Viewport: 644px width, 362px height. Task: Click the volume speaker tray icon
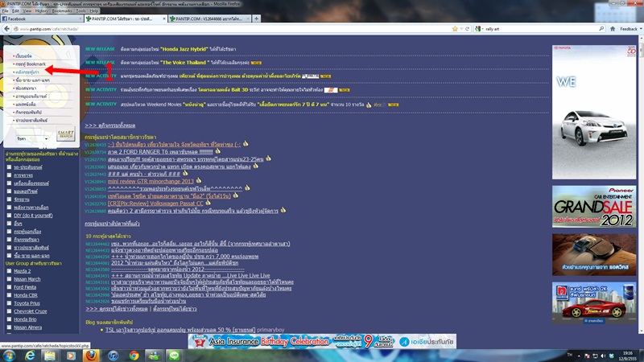click(603, 356)
